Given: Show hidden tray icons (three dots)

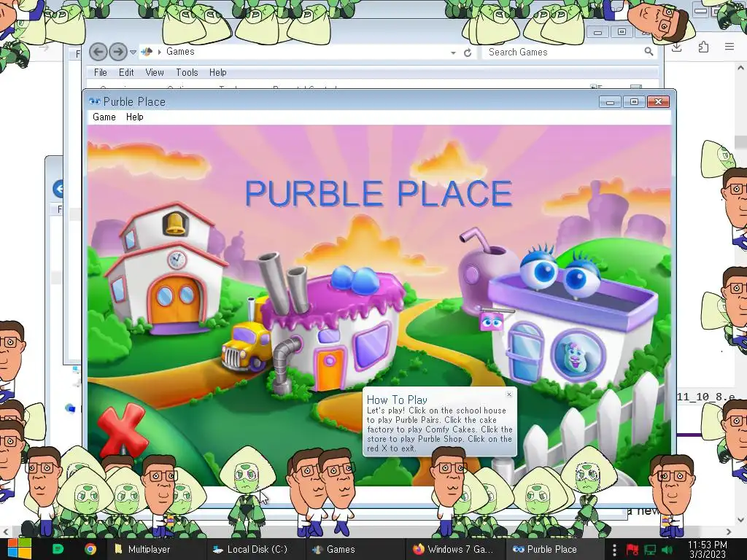Looking at the screenshot, I should 614,550.
